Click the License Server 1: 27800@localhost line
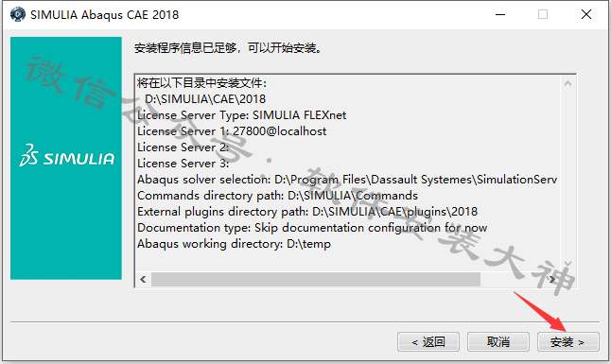The height and width of the screenshot is (364, 611). [x=232, y=131]
